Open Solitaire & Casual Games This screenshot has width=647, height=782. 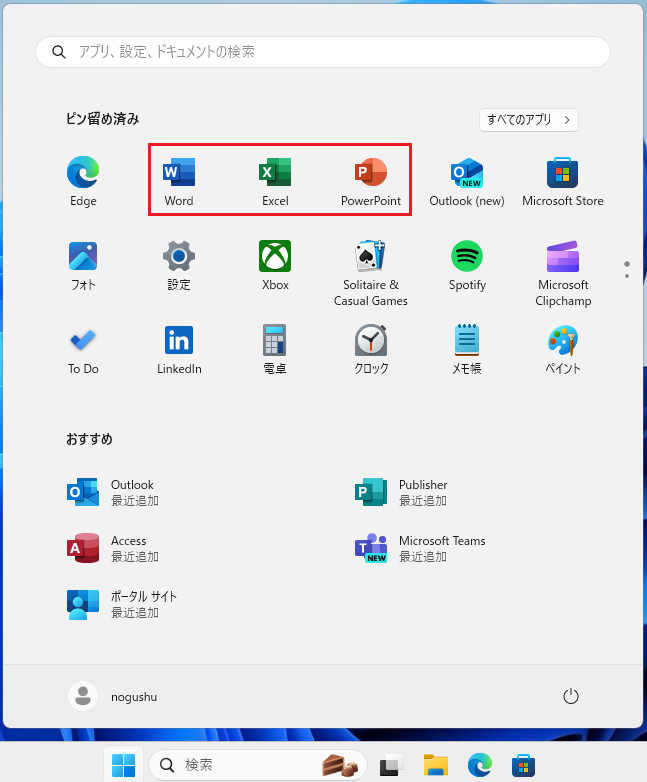371,273
